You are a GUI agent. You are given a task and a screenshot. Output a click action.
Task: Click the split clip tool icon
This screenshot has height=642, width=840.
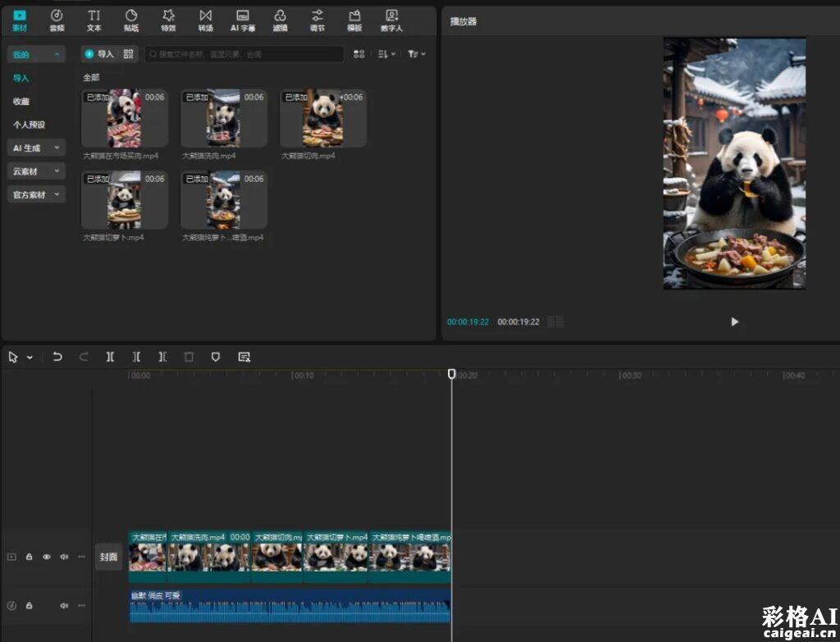pyautogui.click(x=110, y=357)
